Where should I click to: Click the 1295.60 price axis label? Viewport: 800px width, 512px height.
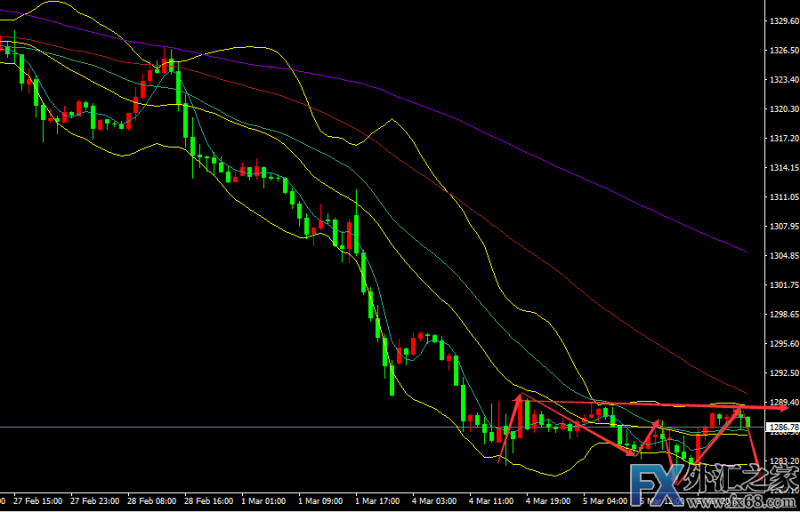pyautogui.click(x=785, y=344)
